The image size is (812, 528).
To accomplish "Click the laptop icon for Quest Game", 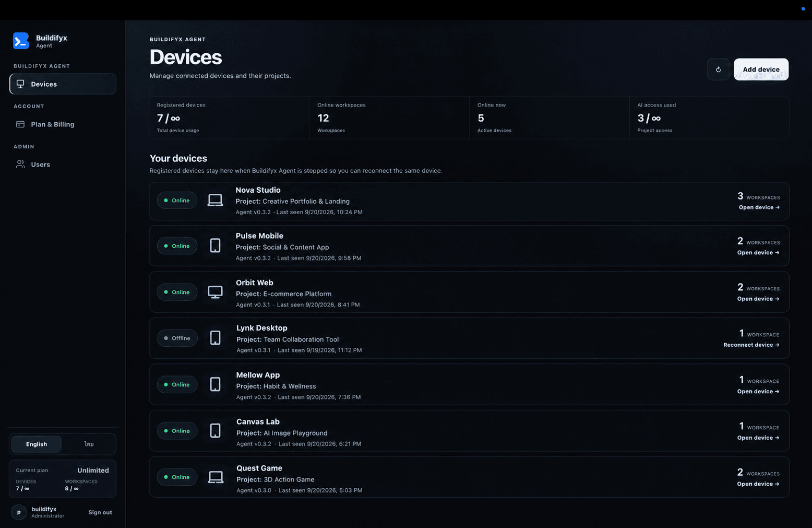I will point(216,477).
